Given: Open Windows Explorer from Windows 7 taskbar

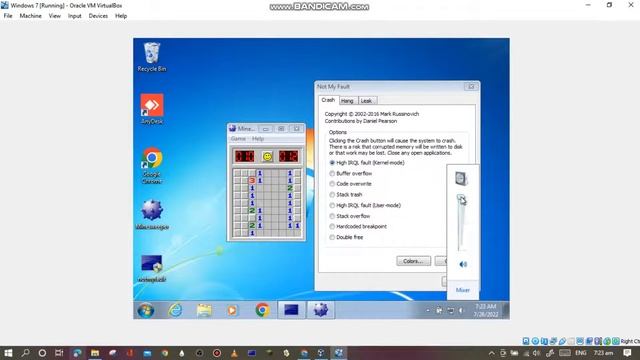Looking at the screenshot, I should tap(204, 310).
